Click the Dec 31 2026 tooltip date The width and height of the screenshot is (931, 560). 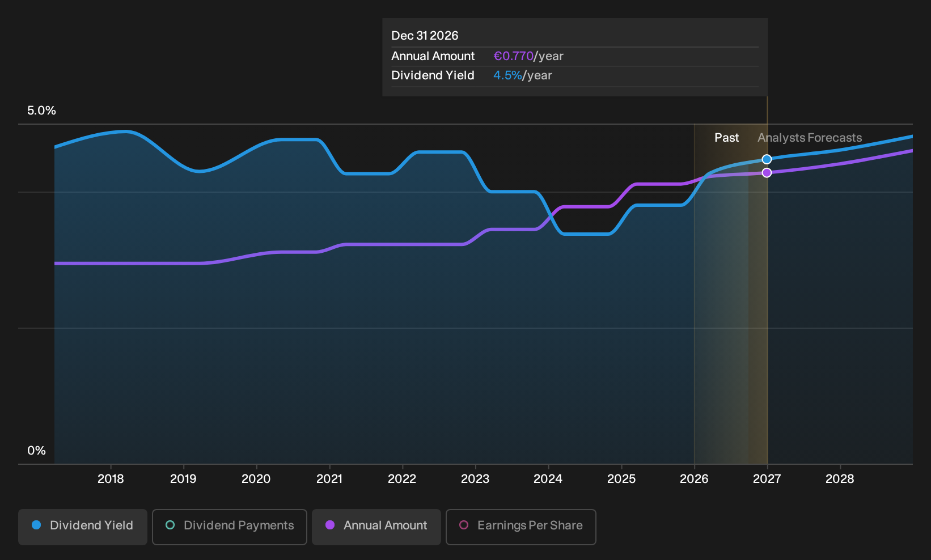[425, 36]
